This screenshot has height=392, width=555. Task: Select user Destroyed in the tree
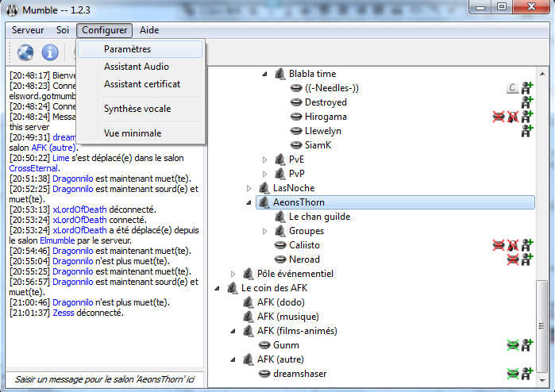[x=326, y=102]
